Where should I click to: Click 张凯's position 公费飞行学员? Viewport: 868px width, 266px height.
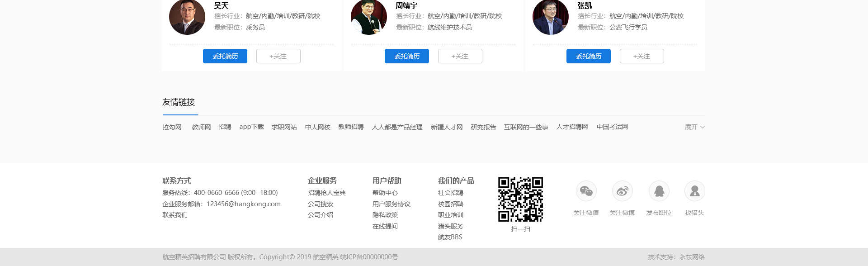[x=628, y=27]
